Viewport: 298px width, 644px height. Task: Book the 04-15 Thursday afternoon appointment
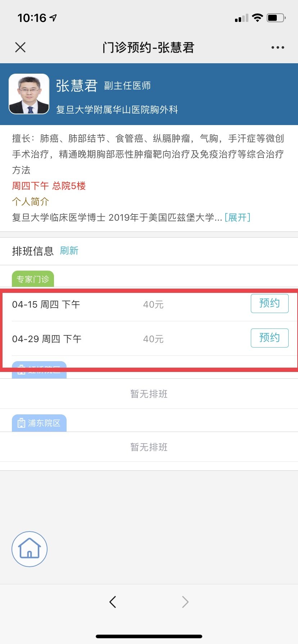270,303
